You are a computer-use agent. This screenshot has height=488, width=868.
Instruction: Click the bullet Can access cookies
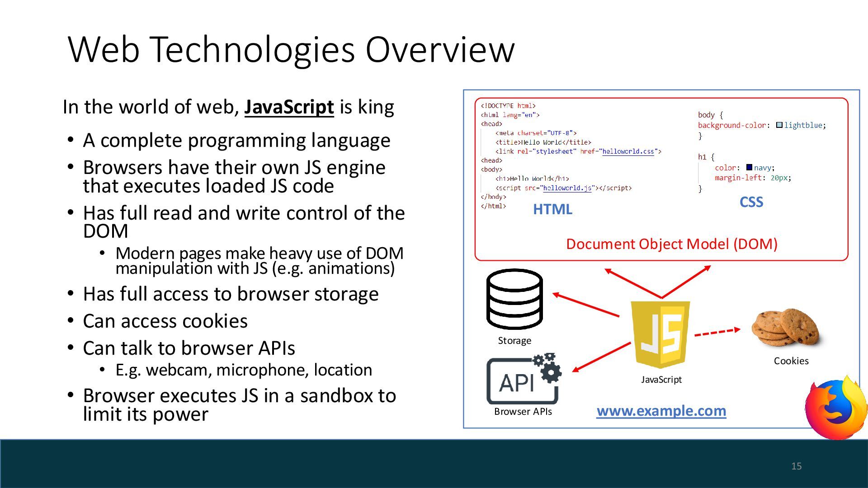pyautogui.click(x=165, y=321)
